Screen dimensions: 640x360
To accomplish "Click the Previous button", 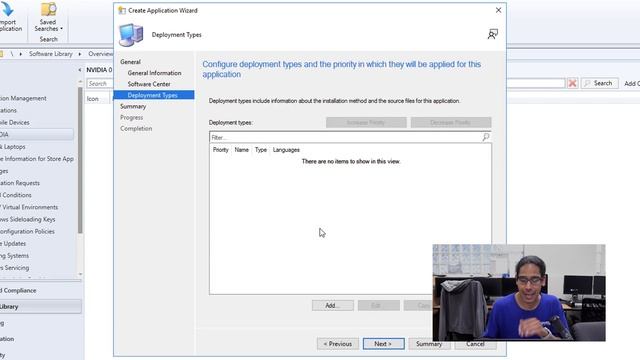I will [338, 344].
